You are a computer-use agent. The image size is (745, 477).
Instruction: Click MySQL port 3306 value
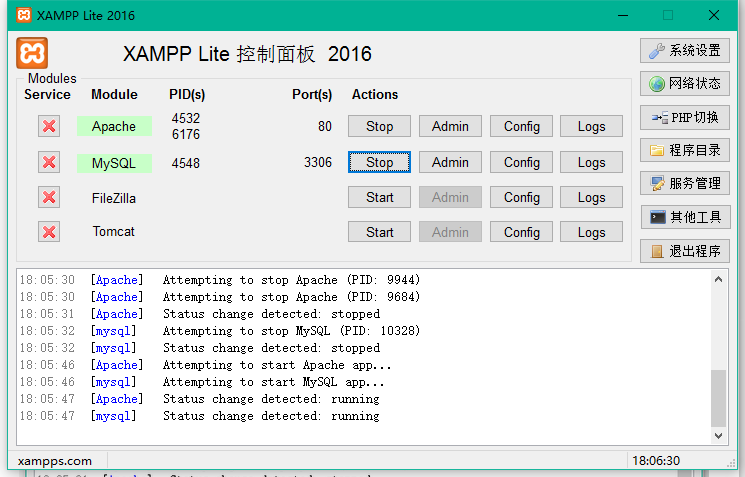point(318,162)
